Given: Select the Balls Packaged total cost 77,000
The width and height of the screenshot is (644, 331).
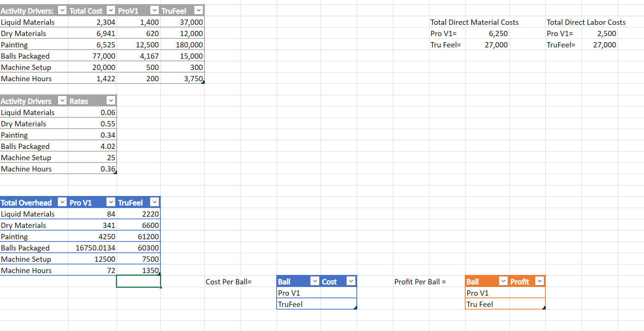Looking at the screenshot, I should point(93,56).
